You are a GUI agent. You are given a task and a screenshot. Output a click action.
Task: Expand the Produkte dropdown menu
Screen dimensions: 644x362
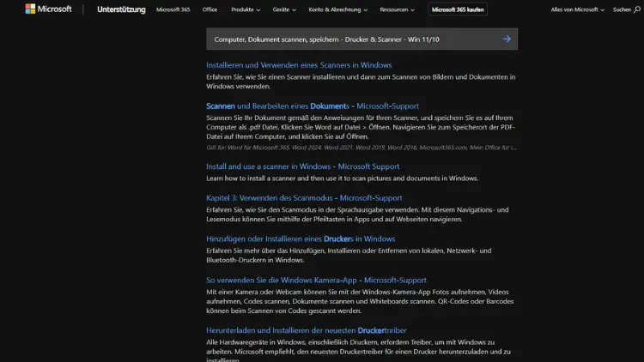pos(246,9)
